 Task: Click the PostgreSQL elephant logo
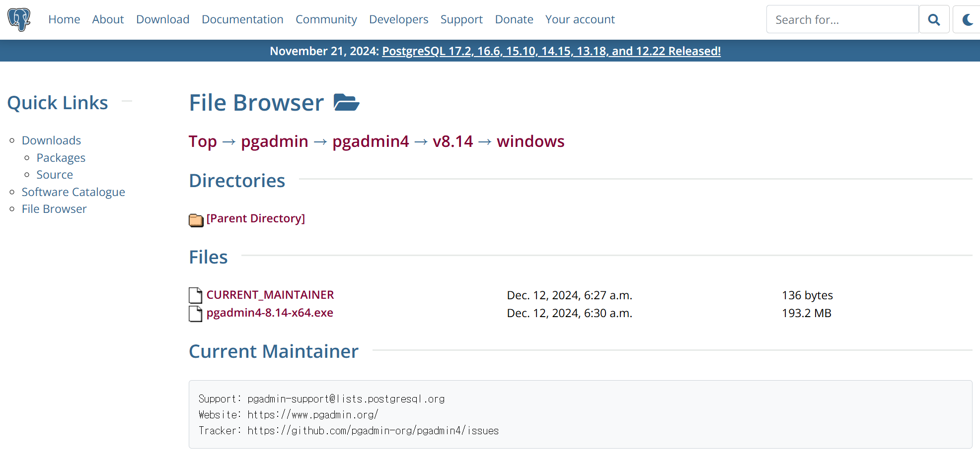coord(19,19)
